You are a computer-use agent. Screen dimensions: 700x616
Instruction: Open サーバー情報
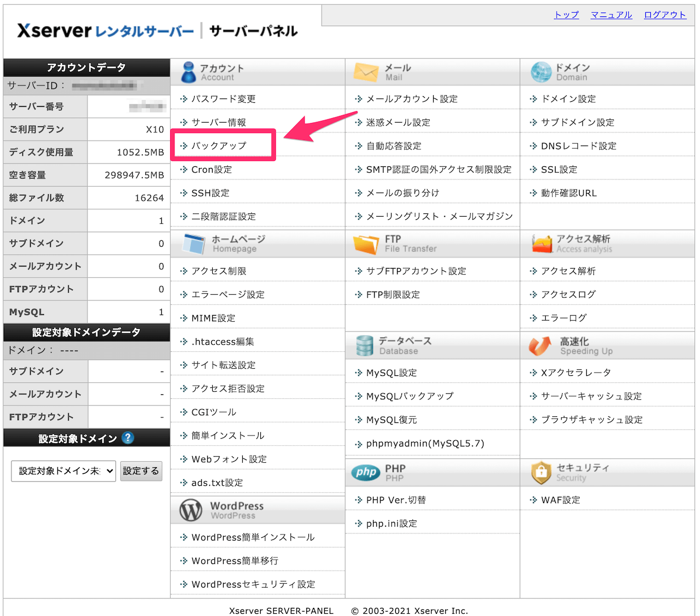(x=219, y=123)
